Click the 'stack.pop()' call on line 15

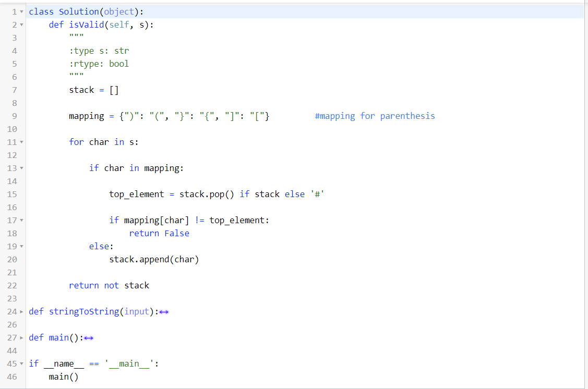click(x=207, y=194)
